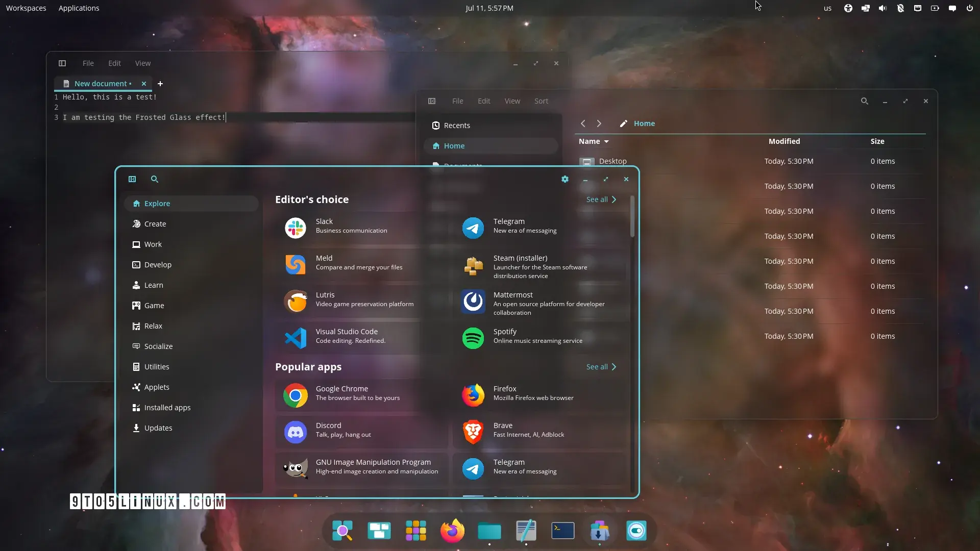This screenshot has height=551, width=980.
Task: Open the Meld app entry
Action: (362, 264)
